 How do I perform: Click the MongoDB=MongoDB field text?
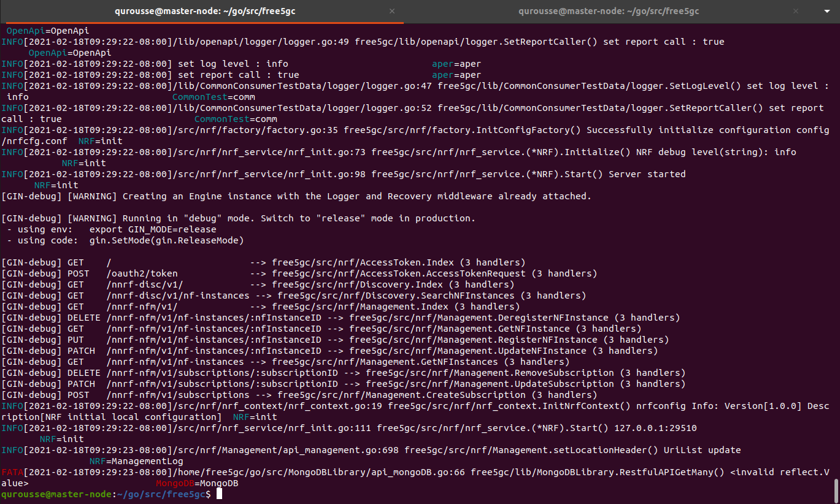pyautogui.click(x=196, y=483)
